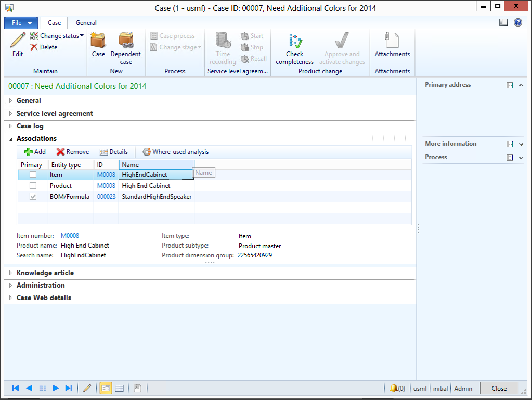Switch to the General ribbon tab
This screenshot has height=400, width=532.
coord(86,23)
